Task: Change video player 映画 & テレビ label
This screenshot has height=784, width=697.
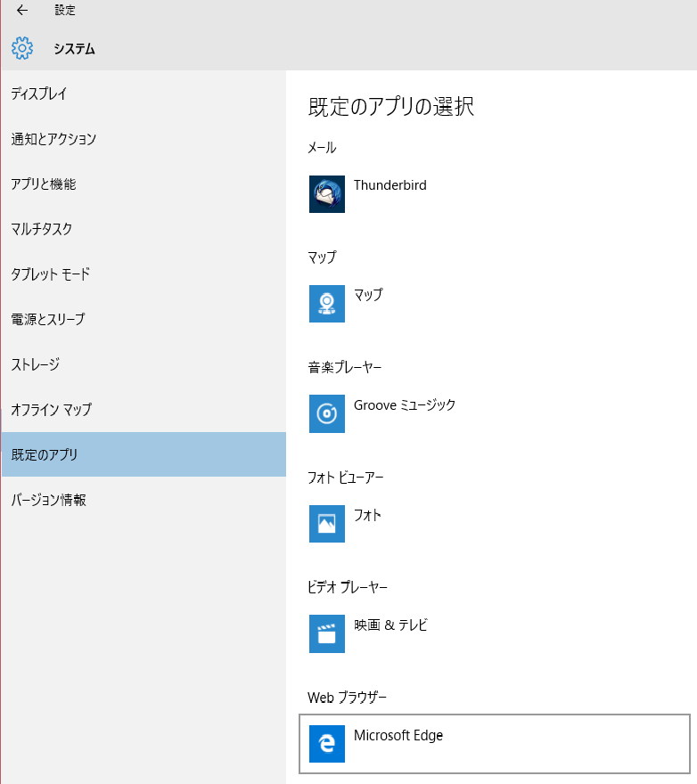Action: [390, 625]
